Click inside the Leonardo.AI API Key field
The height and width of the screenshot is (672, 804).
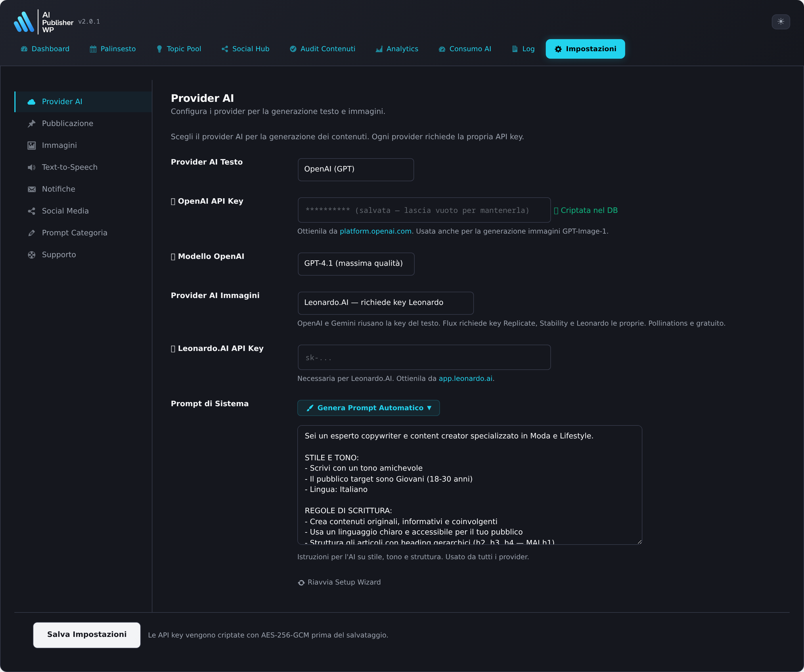click(424, 357)
